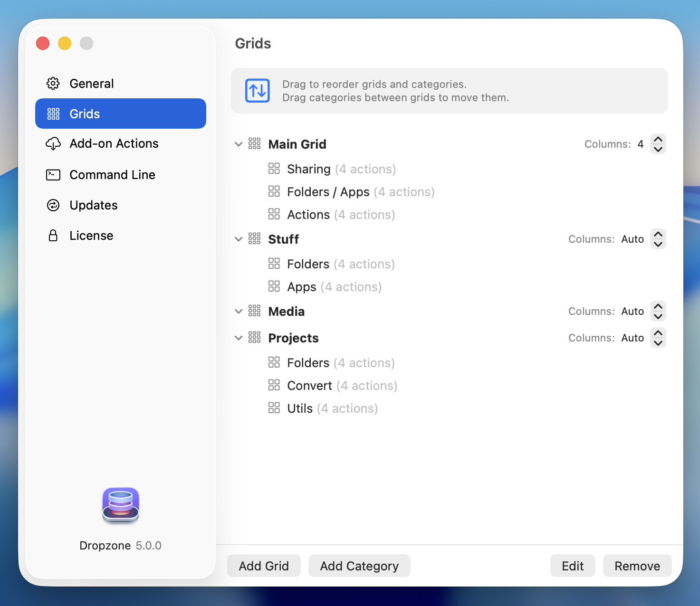Collapse the Stuff grid chevron
The image size is (700, 606).
point(239,239)
